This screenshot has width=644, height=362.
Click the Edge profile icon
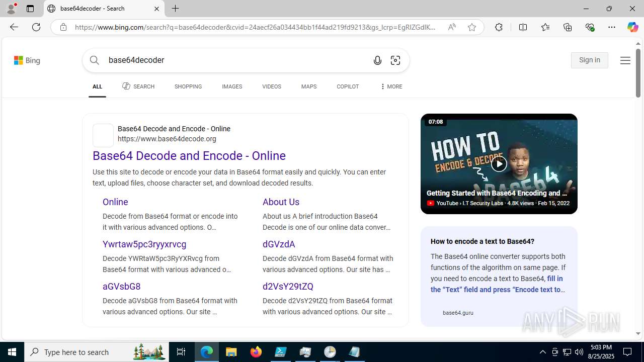pos(11,9)
